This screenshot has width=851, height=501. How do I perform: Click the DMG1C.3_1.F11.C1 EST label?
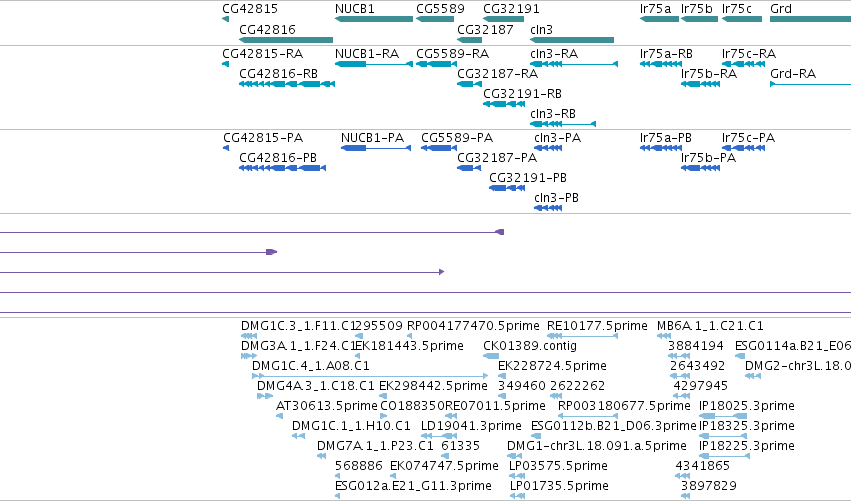pyautogui.click(x=298, y=326)
